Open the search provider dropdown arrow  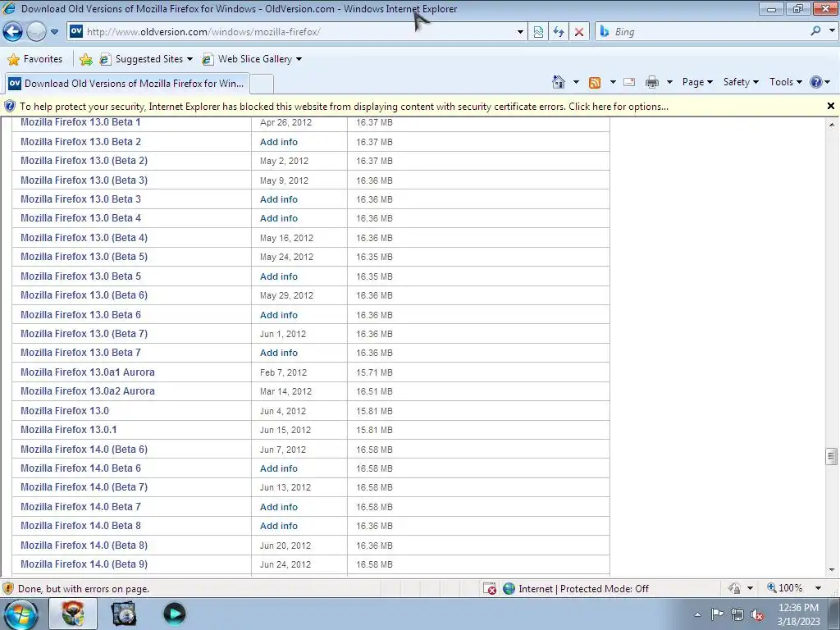click(832, 31)
